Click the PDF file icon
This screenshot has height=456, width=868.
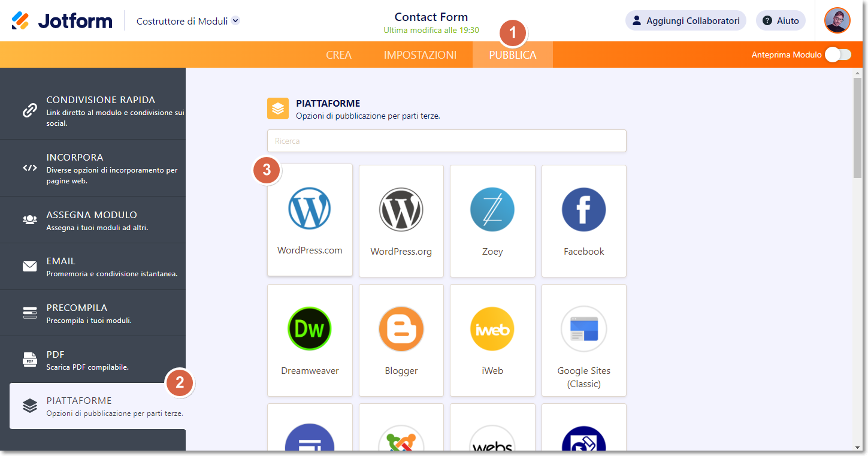pos(29,359)
